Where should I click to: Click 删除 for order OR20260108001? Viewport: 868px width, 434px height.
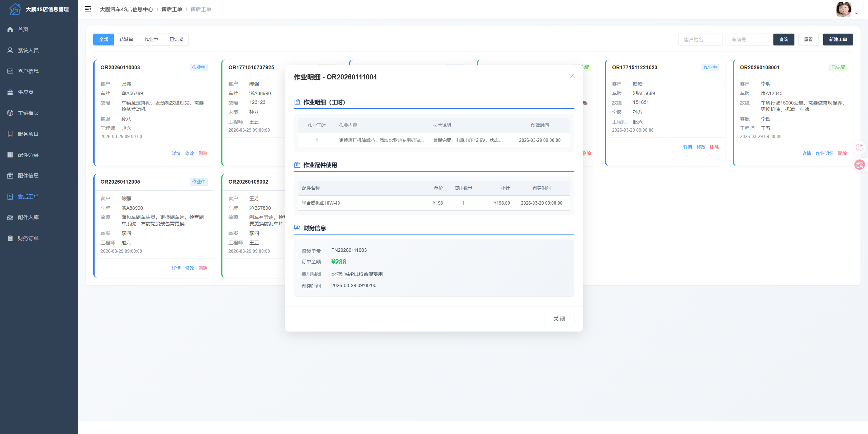tap(842, 153)
